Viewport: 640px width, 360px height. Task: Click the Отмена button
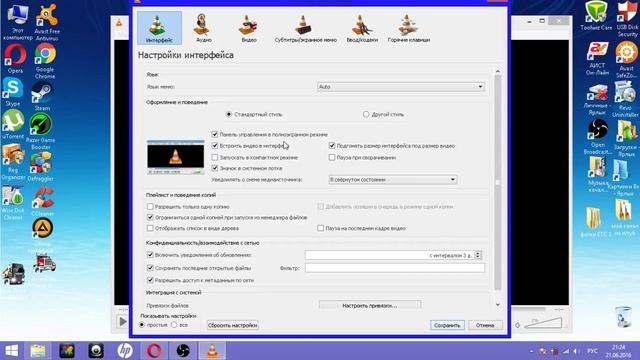coord(485,325)
